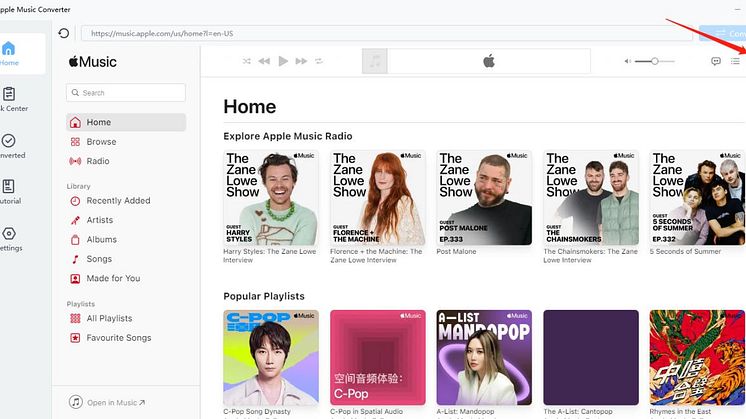Screen dimensions: 746x419
Task: Open the Rhymes in the East cover
Action: [x=697, y=358]
